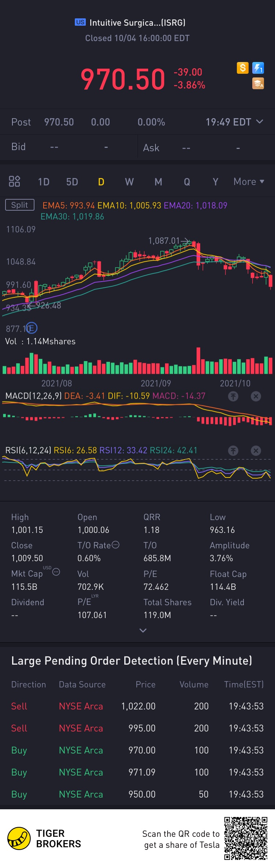This screenshot has width=275, height=868.
Task: Open T/O Rate info bubble icon
Action: pos(115,545)
